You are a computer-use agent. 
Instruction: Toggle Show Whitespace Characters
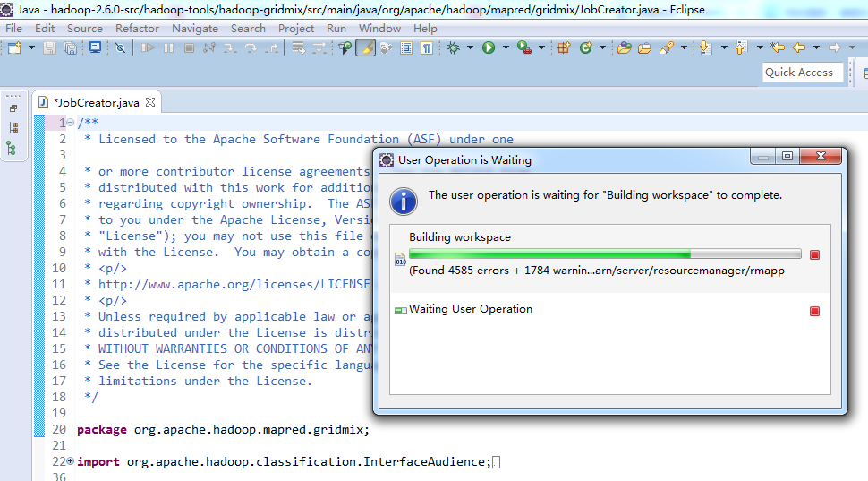(427, 48)
